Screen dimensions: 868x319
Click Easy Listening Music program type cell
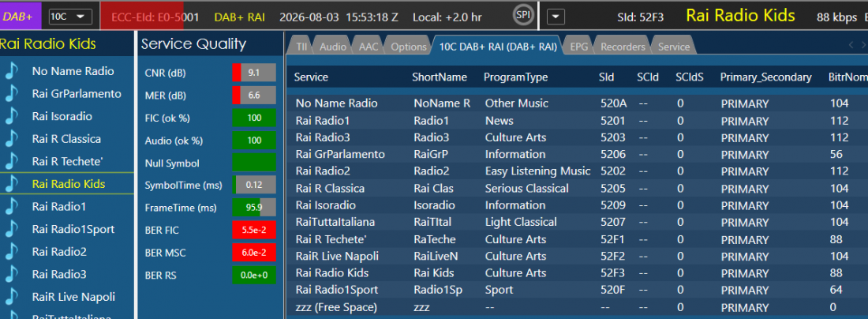tap(537, 171)
